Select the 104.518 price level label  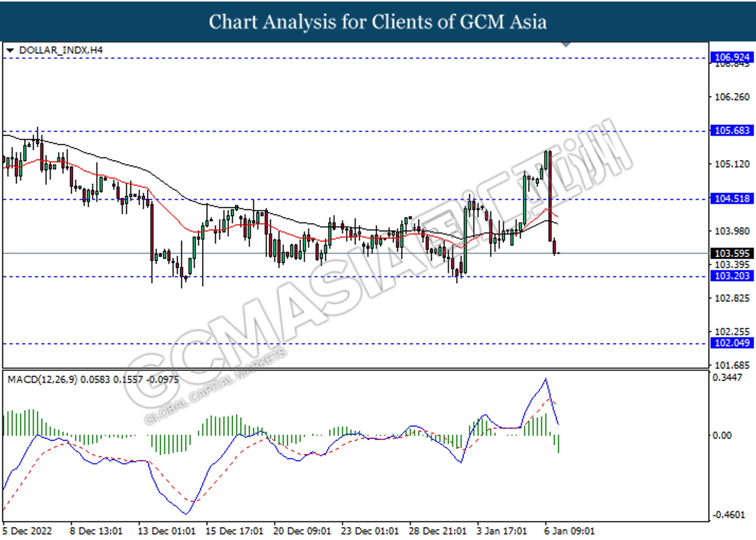732,198
